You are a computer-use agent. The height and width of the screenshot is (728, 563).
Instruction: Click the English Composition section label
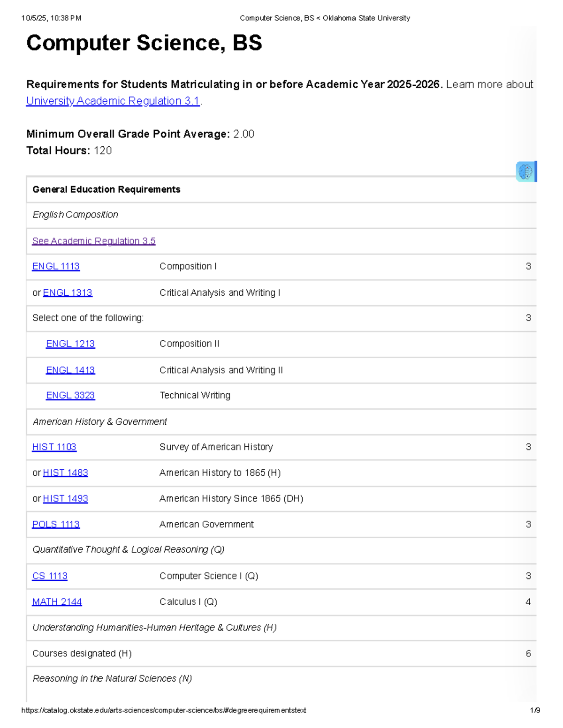[75, 215]
